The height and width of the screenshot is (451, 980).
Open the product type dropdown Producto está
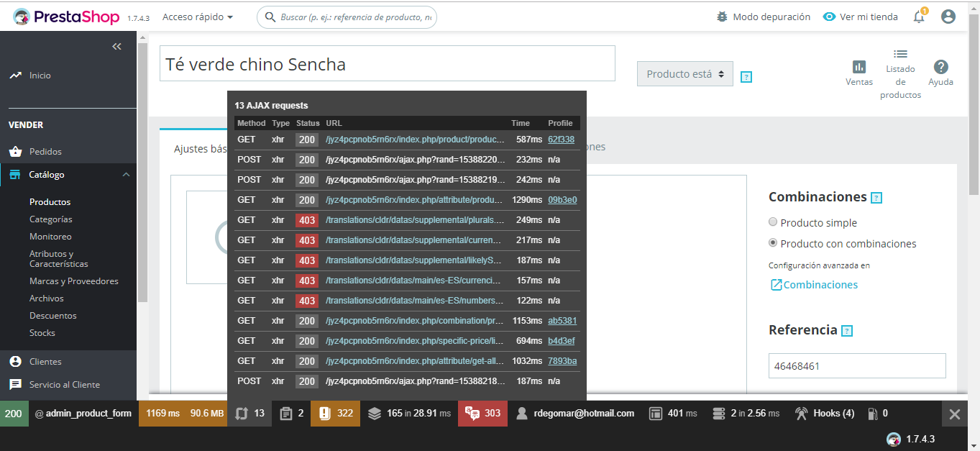click(685, 73)
